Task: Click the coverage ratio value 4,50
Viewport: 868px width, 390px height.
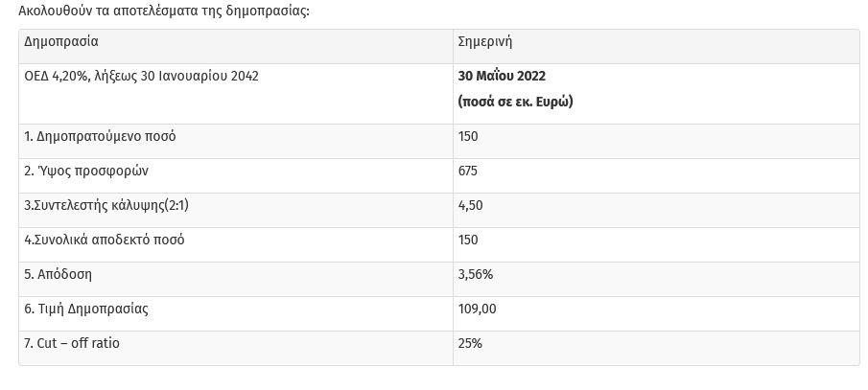Action: tap(471, 205)
